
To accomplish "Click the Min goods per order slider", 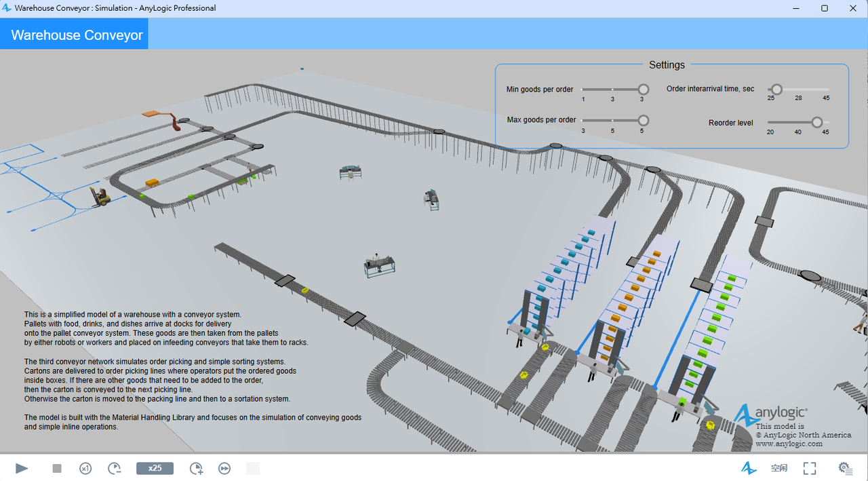I will click(x=612, y=90).
